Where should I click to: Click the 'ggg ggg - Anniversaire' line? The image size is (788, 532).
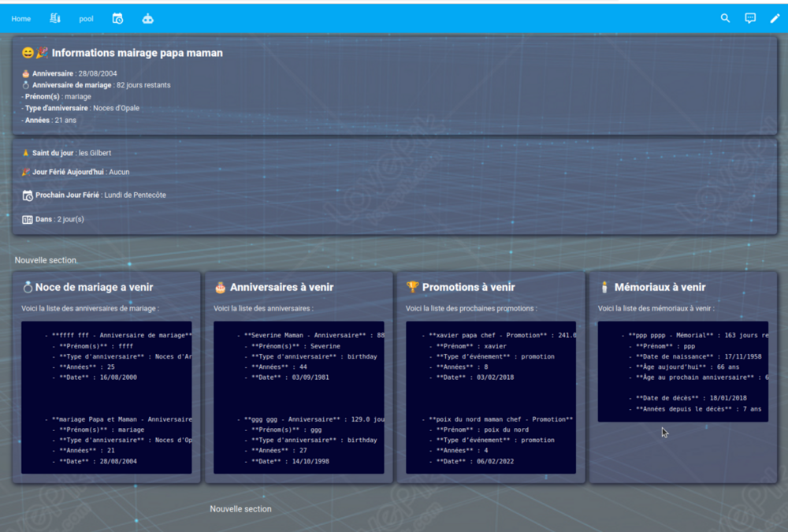click(x=310, y=419)
